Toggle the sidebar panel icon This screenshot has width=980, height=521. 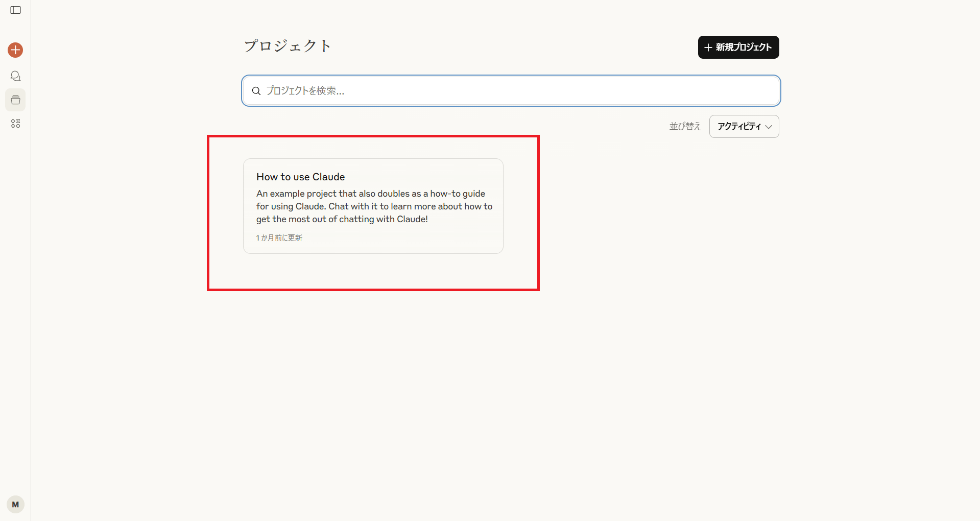point(15,10)
